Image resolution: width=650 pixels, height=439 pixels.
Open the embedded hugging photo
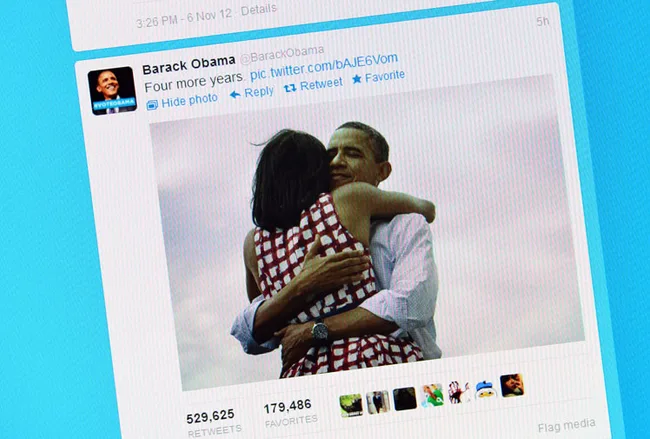point(367,232)
